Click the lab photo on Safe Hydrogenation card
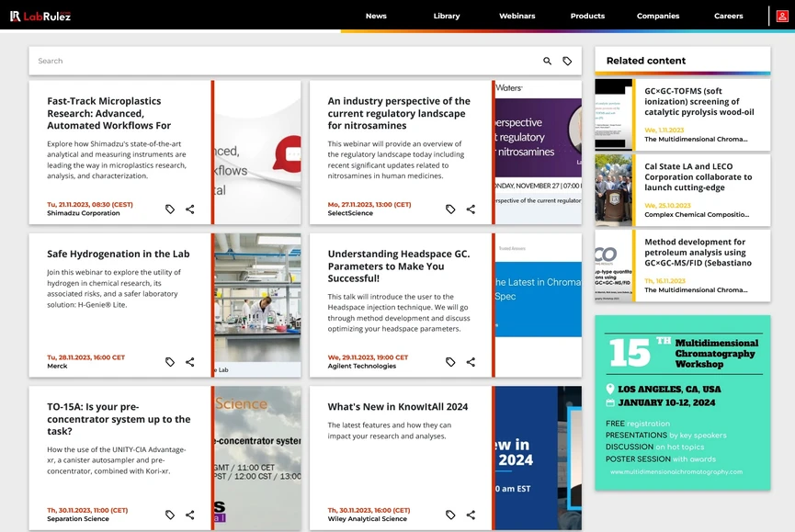 point(257,305)
